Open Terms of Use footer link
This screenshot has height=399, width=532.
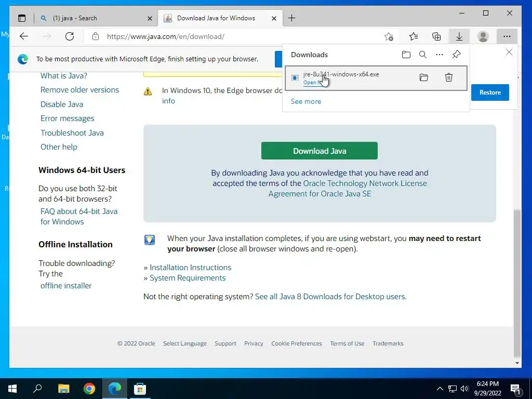pos(347,343)
